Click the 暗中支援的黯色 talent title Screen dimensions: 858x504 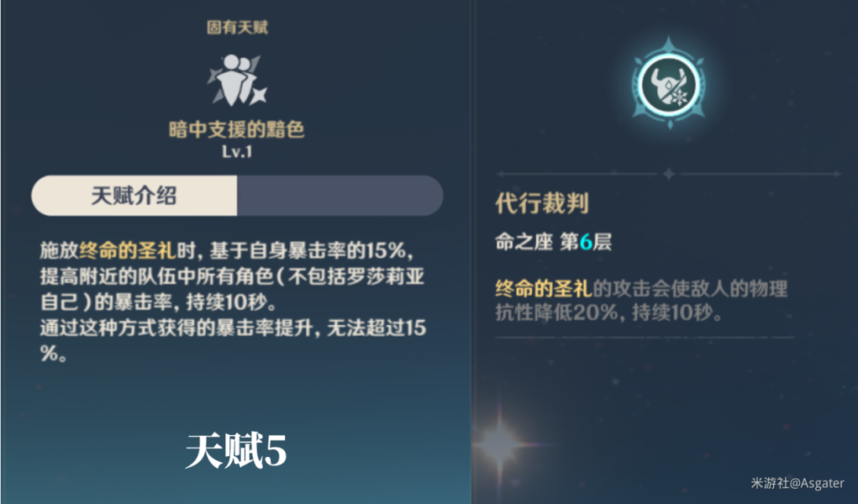click(236, 129)
